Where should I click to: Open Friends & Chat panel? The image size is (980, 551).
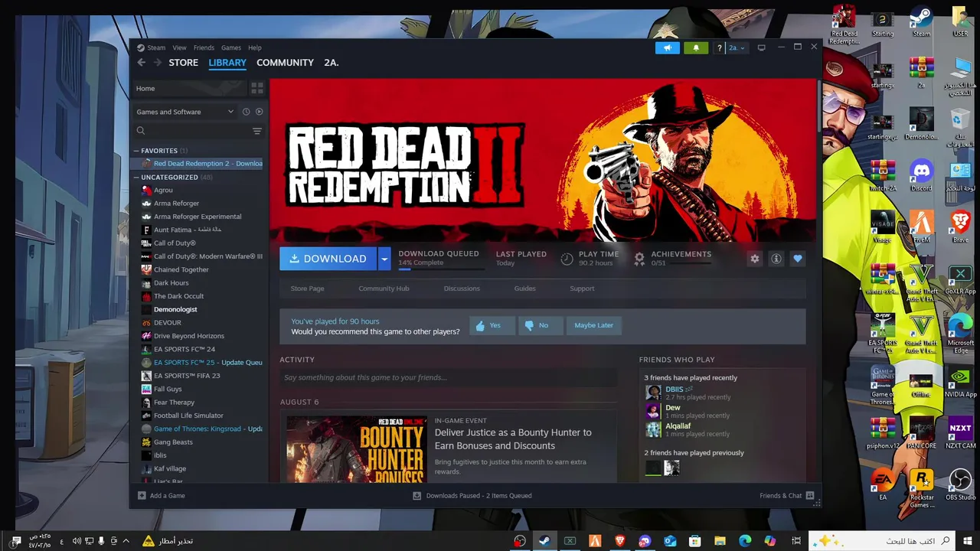[x=787, y=496]
